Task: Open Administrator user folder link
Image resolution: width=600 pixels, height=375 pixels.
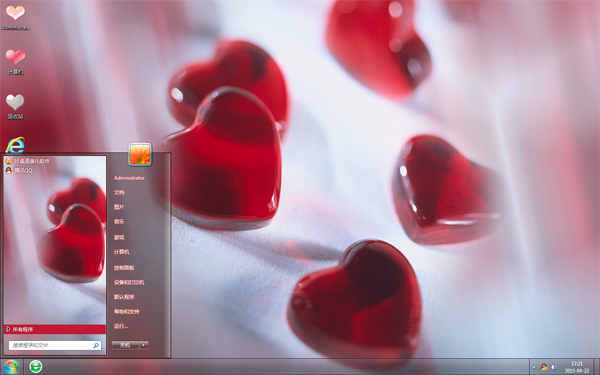Action: click(129, 178)
